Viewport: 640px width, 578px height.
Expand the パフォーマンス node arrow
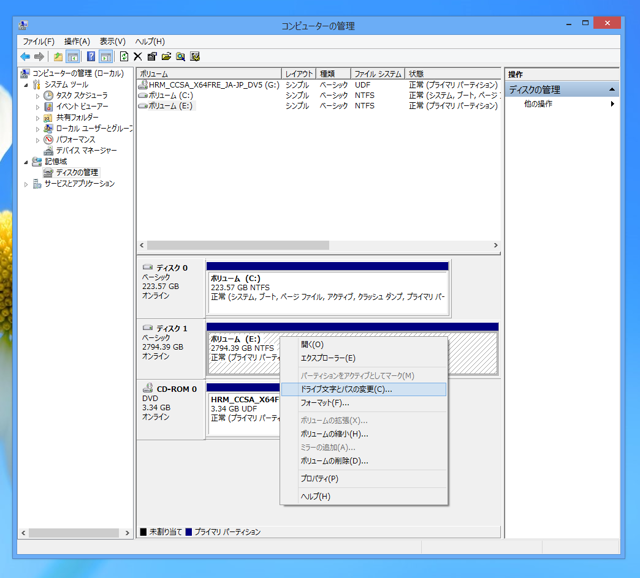[38, 140]
